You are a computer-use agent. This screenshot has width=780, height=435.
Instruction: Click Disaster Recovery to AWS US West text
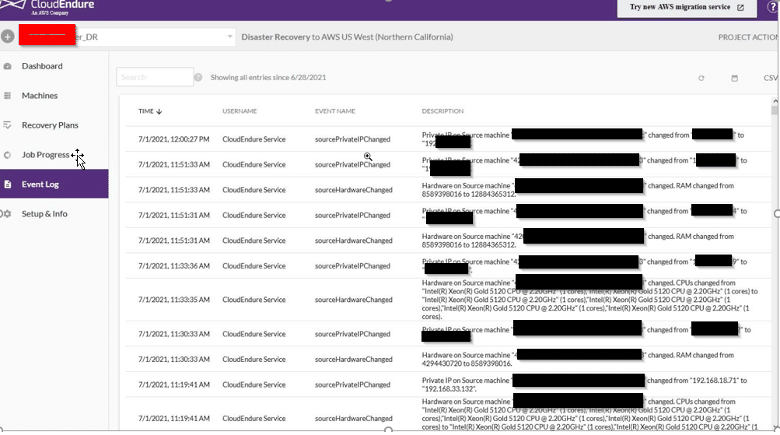347,37
